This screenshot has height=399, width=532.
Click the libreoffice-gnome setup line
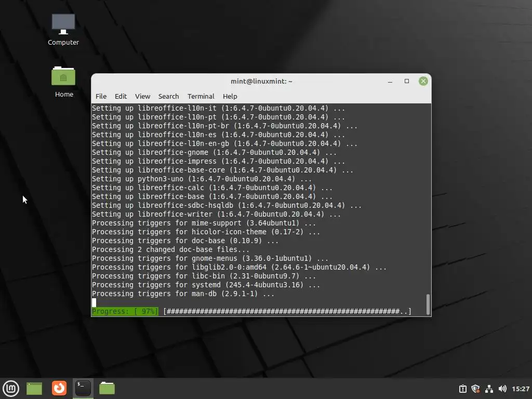click(x=214, y=152)
